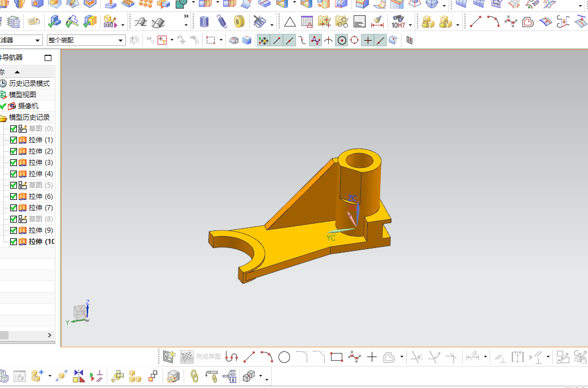Select the Rectangle tool in sketch toolbar
The width and height of the screenshot is (588, 388).
coord(337,357)
